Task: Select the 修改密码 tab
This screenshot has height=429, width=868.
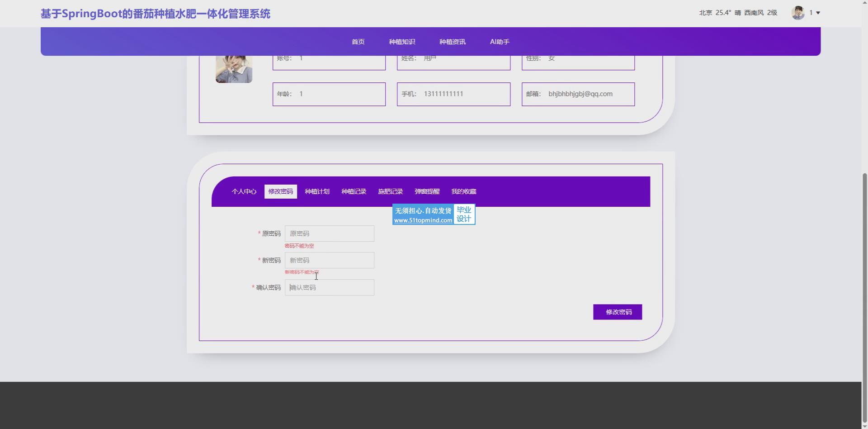Action: [x=280, y=191]
